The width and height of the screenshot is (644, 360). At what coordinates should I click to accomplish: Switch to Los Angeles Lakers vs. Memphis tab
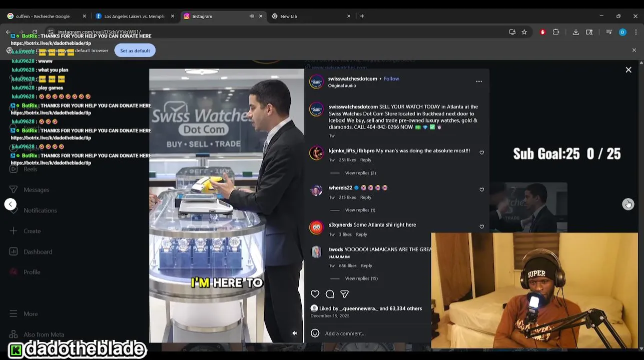(x=134, y=16)
